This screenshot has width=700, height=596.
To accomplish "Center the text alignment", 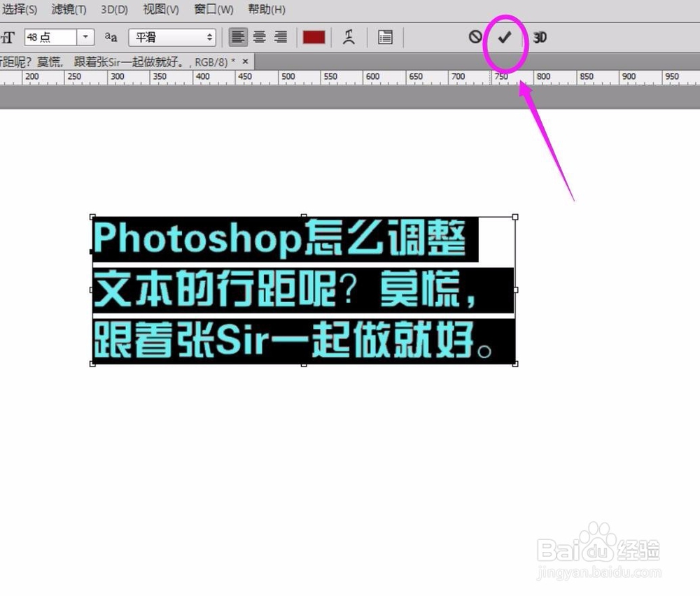I will coord(260,37).
